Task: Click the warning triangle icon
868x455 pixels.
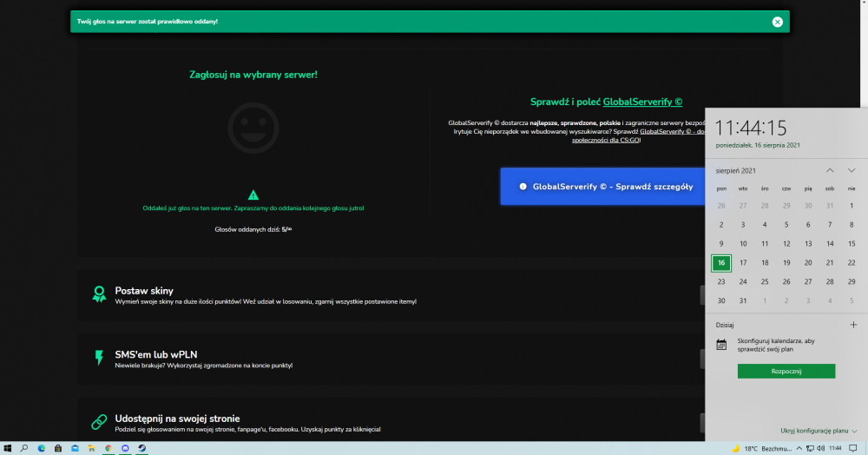Action: tap(253, 195)
